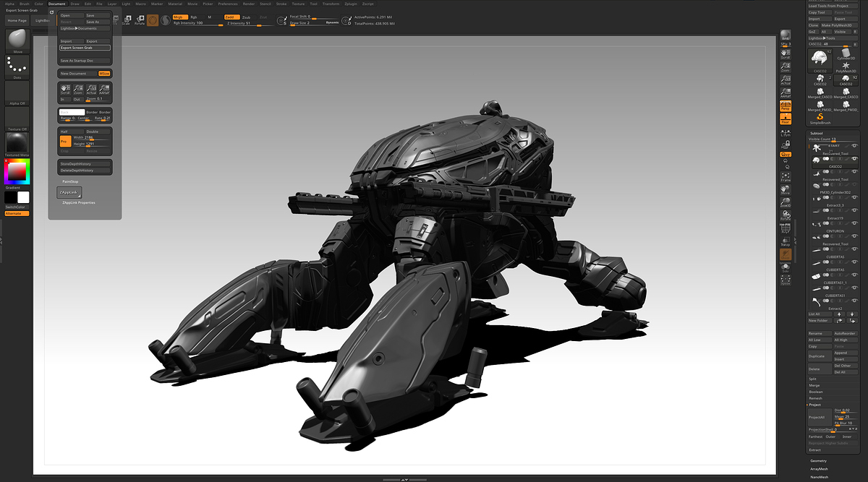868x482 pixels.
Task: Expand the NanoMesh subpalette
Action: pos(820,476)
